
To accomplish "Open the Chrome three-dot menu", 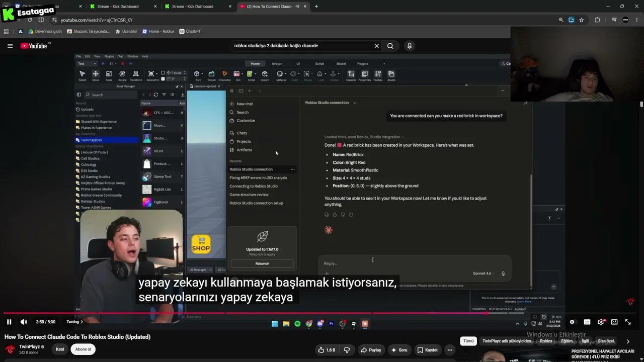I will click(636, 20).
